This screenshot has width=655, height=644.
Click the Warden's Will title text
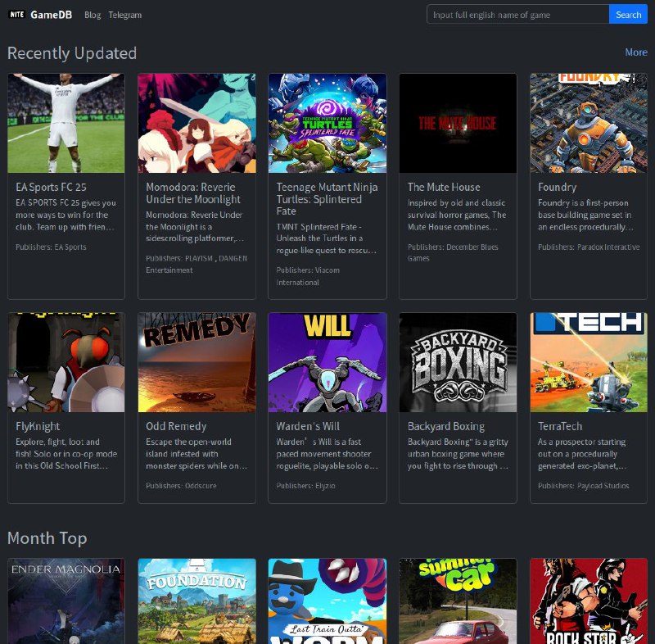308,426
